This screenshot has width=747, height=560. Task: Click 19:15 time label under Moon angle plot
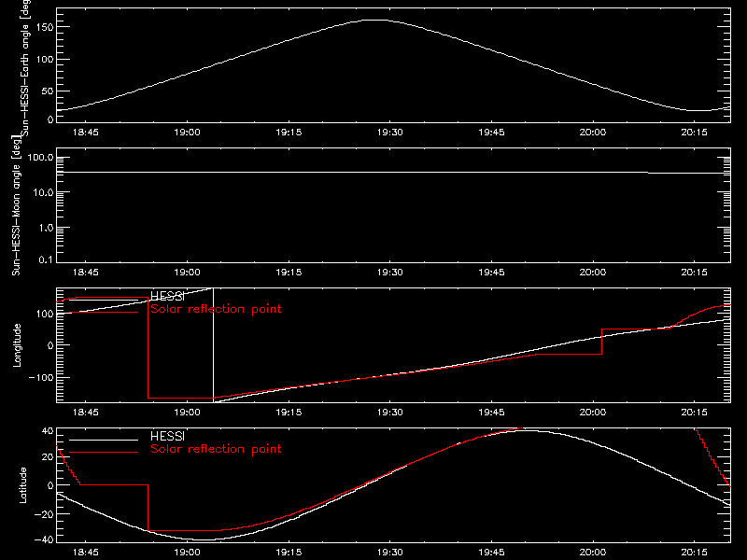(x=289, y=273)
